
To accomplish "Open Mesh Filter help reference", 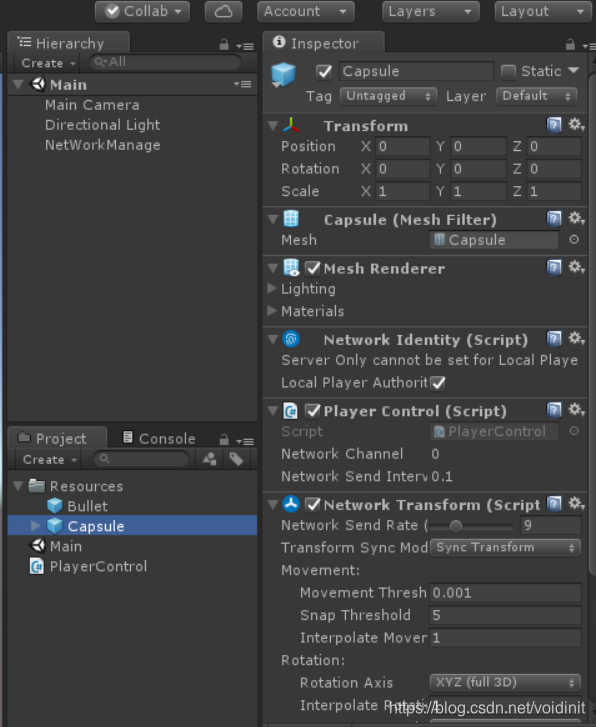I will coord(554,218).
